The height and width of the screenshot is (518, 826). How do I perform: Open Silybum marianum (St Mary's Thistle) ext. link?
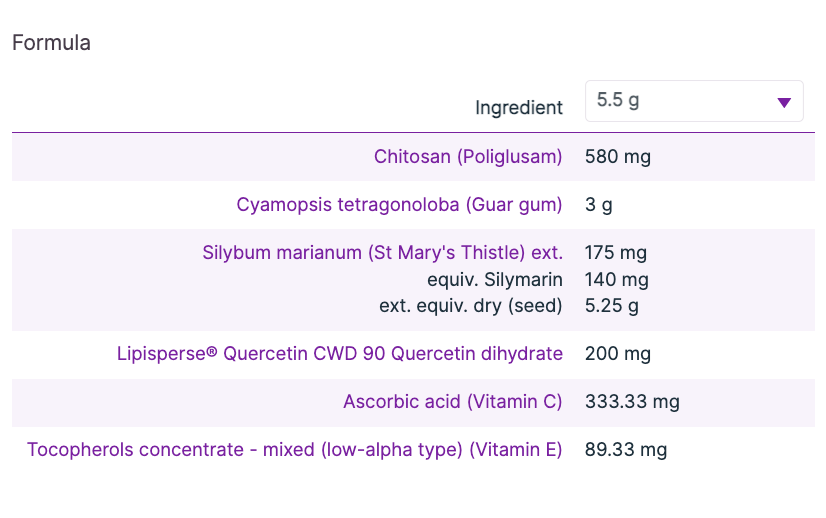pos(382,253)
